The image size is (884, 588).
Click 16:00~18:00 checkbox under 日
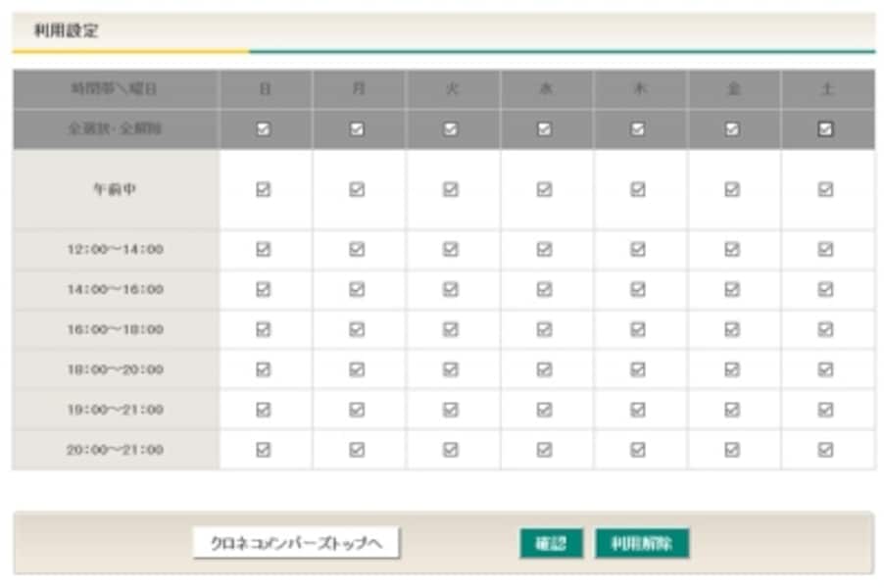point(264,329)
